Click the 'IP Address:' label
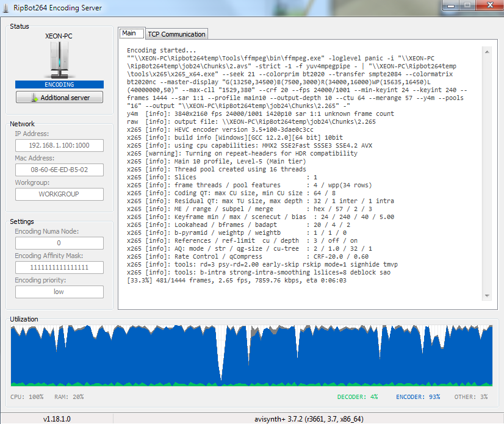This screenshot has width=504, height=424. pos(32,134)
